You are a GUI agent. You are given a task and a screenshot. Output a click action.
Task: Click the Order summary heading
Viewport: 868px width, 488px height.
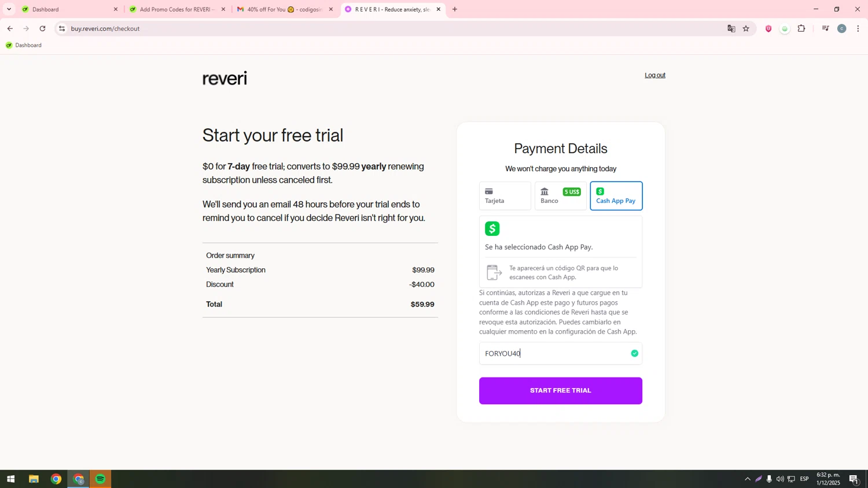tap(230, 256)
